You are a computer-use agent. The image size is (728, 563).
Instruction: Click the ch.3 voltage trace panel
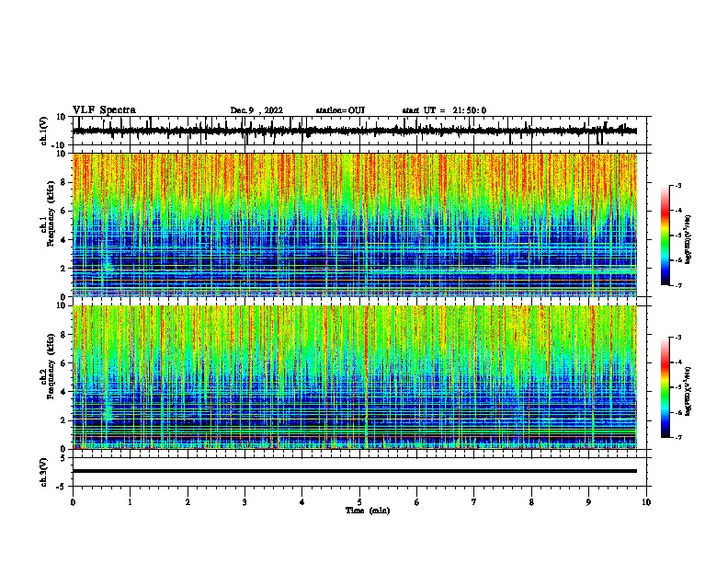(x=359, y=472)
